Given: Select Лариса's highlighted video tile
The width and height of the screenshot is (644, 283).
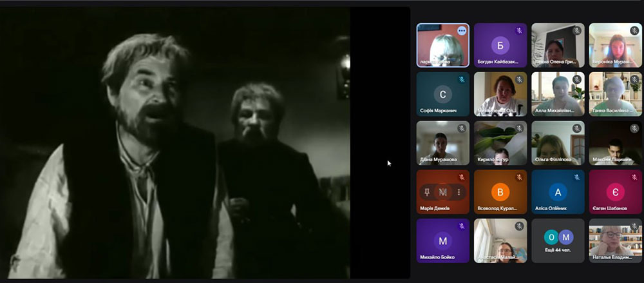Looking at the screenshot, I should tap(443, 45).
